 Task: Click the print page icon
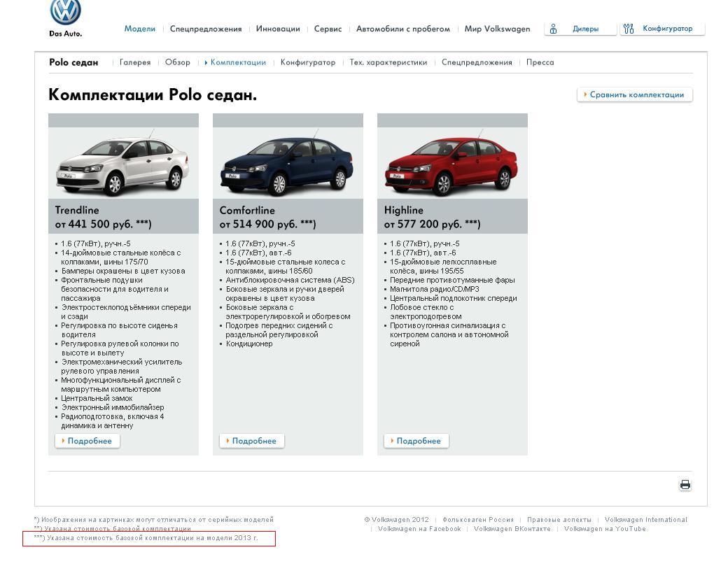(685, 485)
